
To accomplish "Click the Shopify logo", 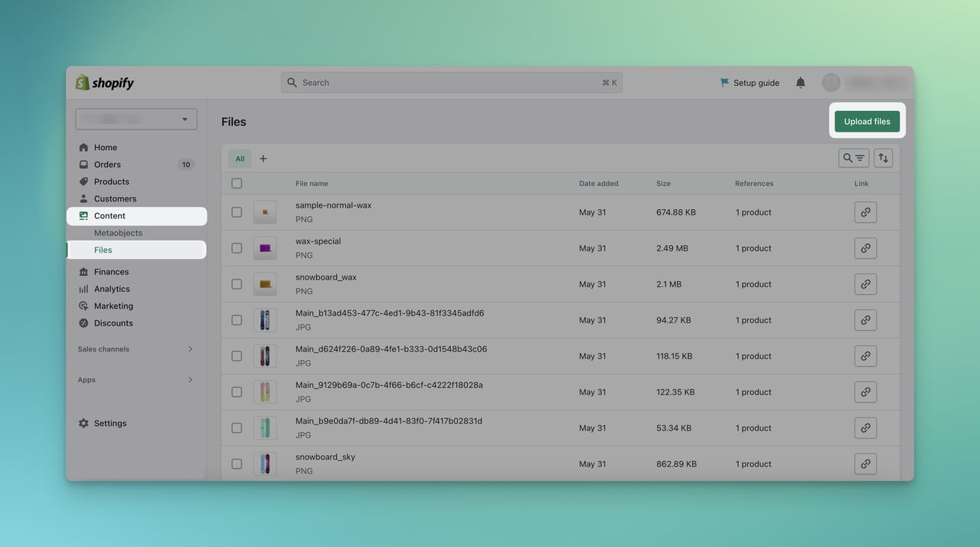I will 105,83.
